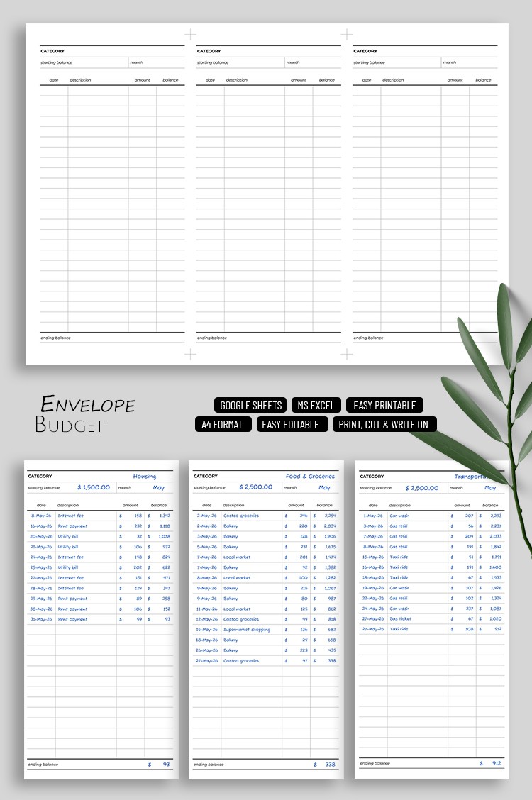
Task: Select the Food & Groceries category cell
Action: click(x=310, y=477)
